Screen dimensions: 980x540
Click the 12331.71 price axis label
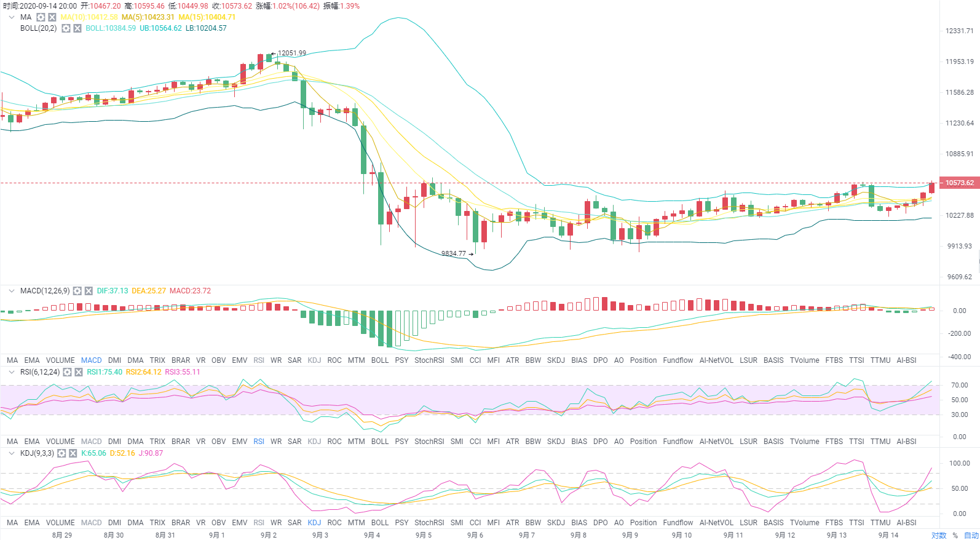(x=960, y=31)
